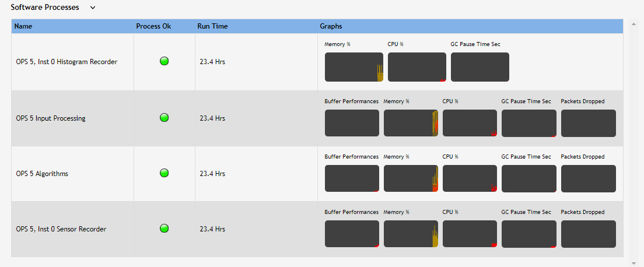Click the Run Time column header
The width and height of the screenshot is (644, 267).
tap(212, 26)
